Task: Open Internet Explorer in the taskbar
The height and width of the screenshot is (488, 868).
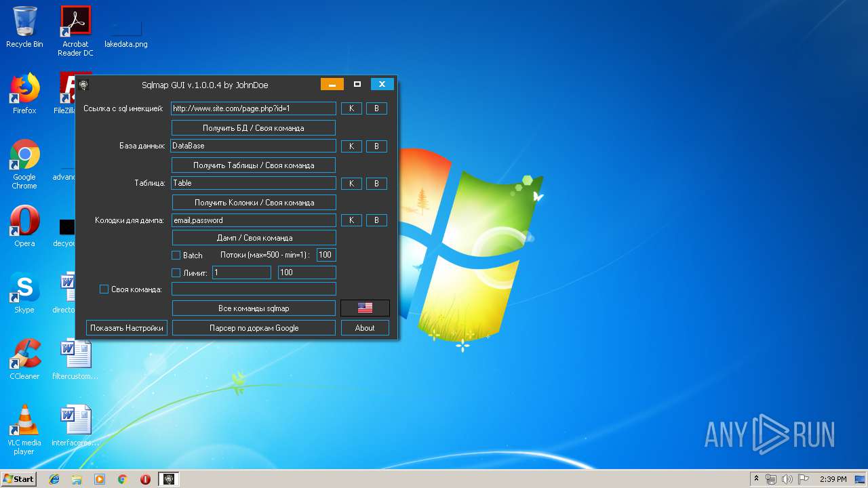Action: (x=54, y=479)
